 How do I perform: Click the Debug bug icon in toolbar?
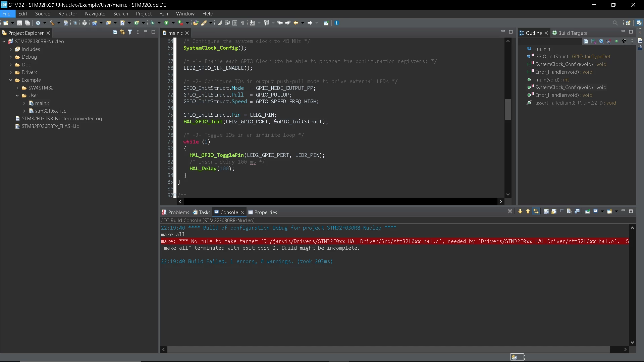coord(153,23)
